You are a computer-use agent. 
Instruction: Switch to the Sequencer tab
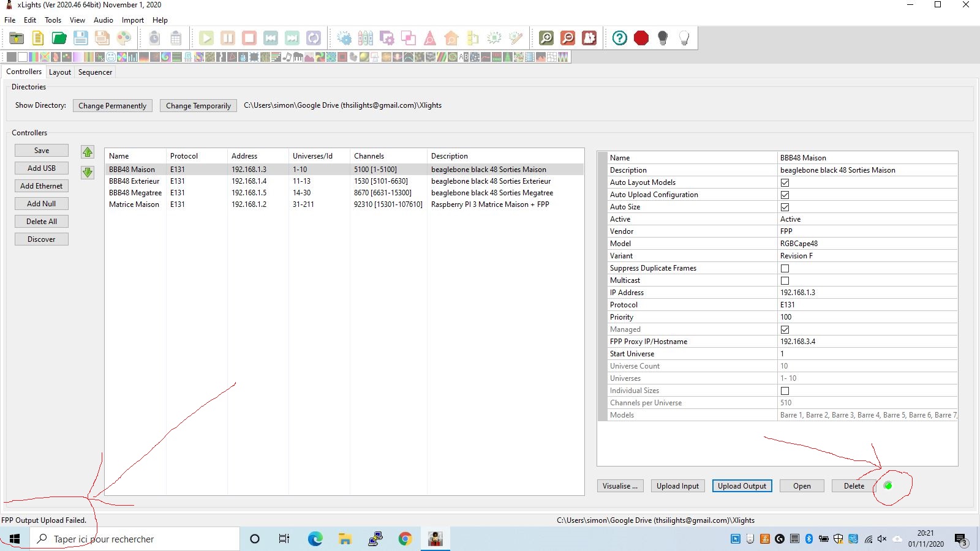95,72
